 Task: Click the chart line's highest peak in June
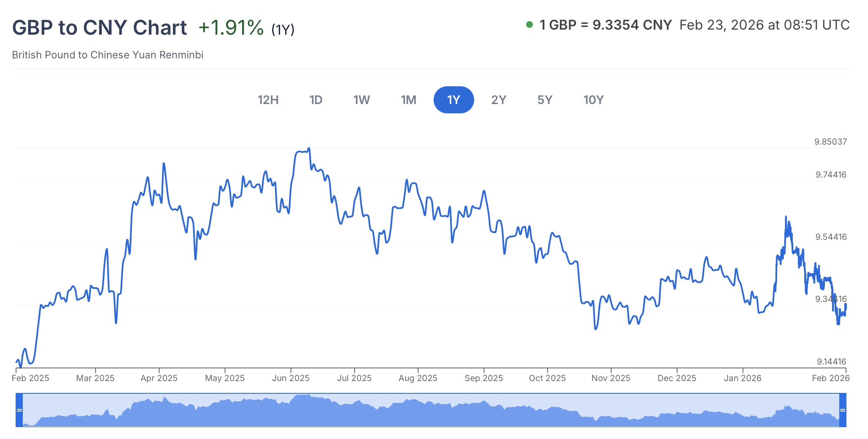(x=309, y=148)
